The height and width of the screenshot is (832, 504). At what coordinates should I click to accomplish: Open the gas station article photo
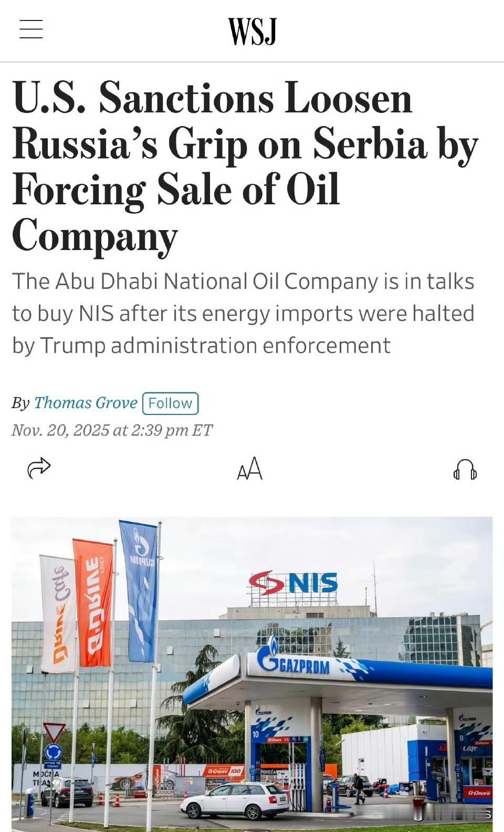(x=252, y=674)
